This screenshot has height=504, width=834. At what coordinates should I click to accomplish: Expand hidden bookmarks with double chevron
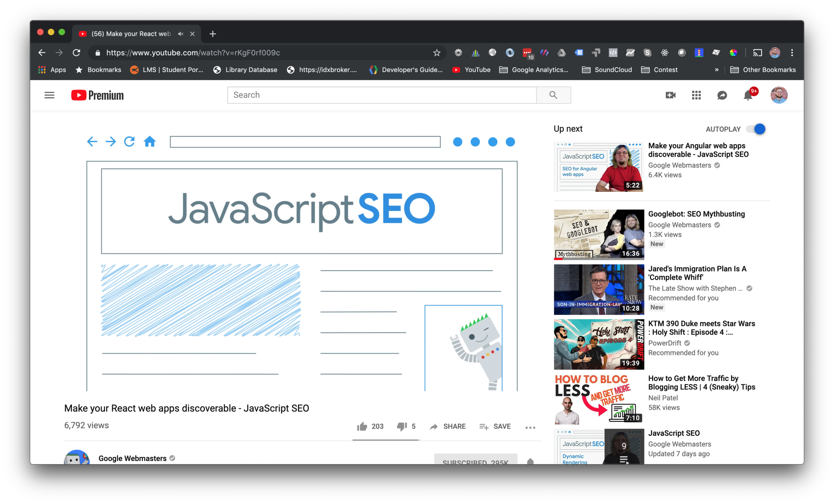pyautogui.click(x=716, y=70)
